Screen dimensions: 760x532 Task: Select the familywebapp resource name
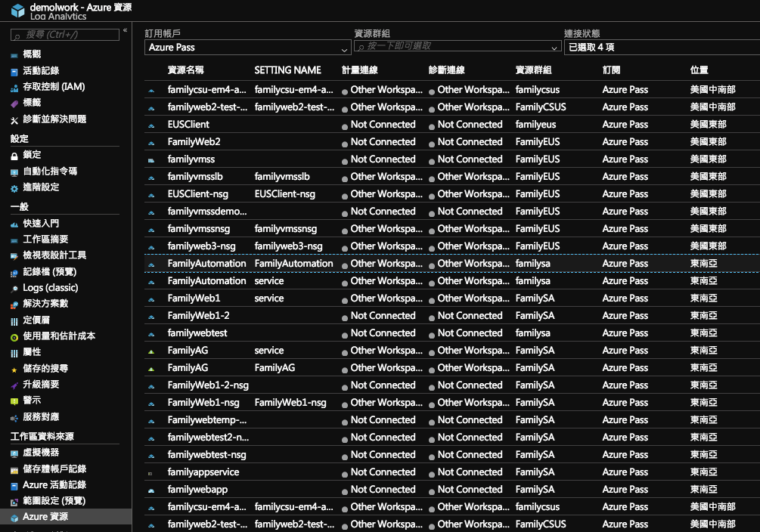coord(197,490)
